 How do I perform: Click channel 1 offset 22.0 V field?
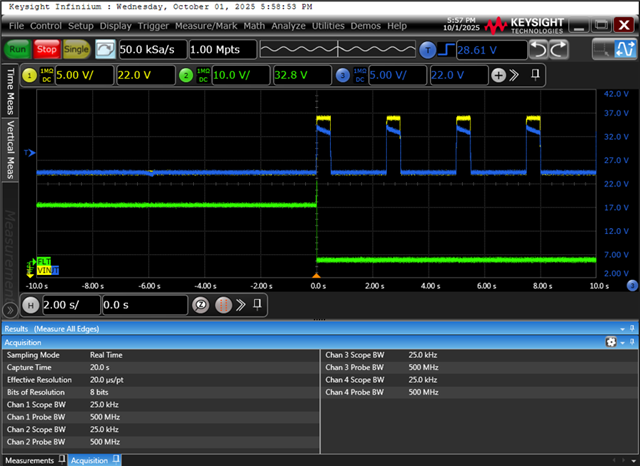point(146,75)
